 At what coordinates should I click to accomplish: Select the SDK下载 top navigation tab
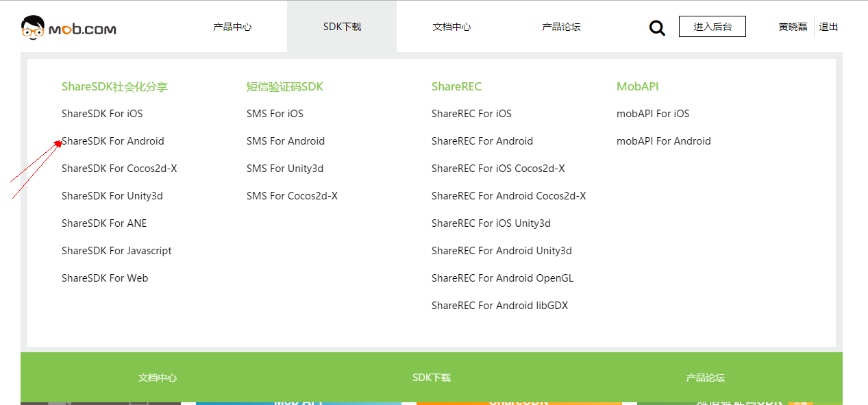pyautogui.click(x=342, y=27)
